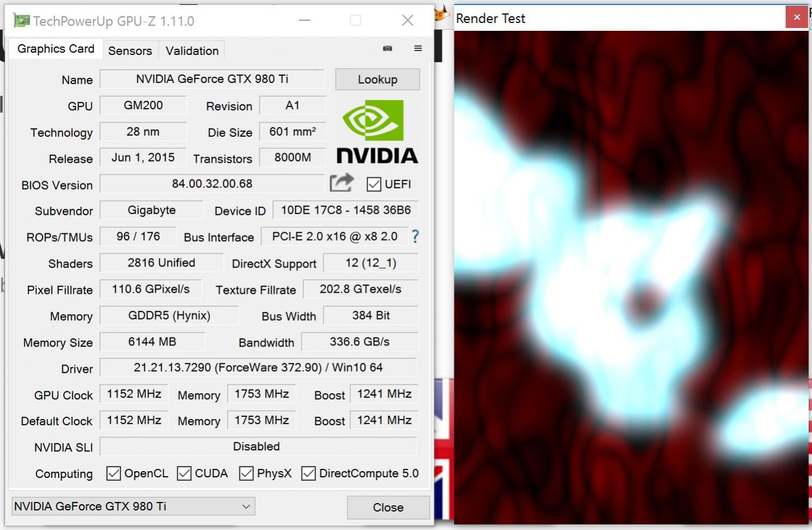Screen dimensions: 812x530
Task: Click the Release value Jun 1, 2015
Action: [x=143, y=158]
